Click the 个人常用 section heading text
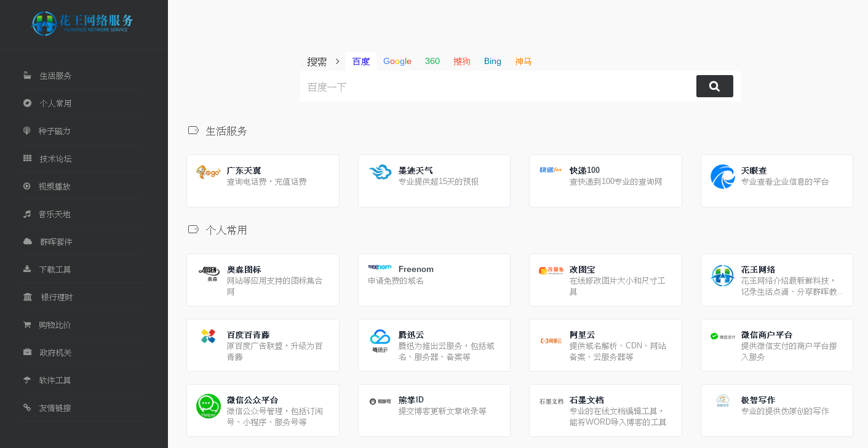Image resolution: width=868 pixels, height=448 pixels. (226, 230)
